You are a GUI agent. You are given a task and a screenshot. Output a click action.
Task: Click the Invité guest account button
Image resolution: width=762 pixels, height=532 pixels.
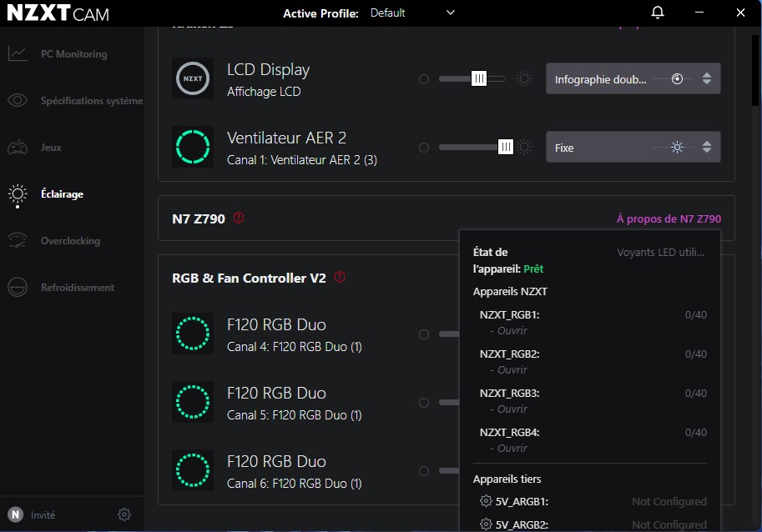[33, 514]
